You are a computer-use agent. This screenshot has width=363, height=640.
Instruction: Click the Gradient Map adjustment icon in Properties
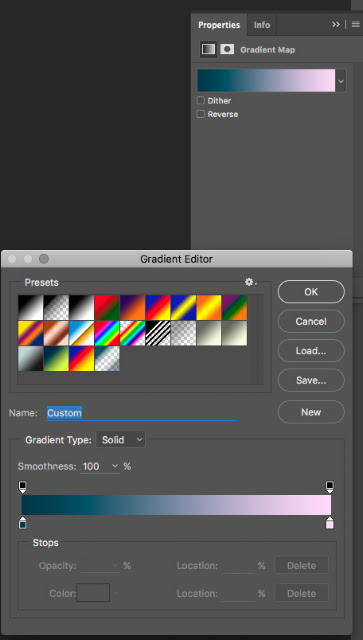pos(208,49)
